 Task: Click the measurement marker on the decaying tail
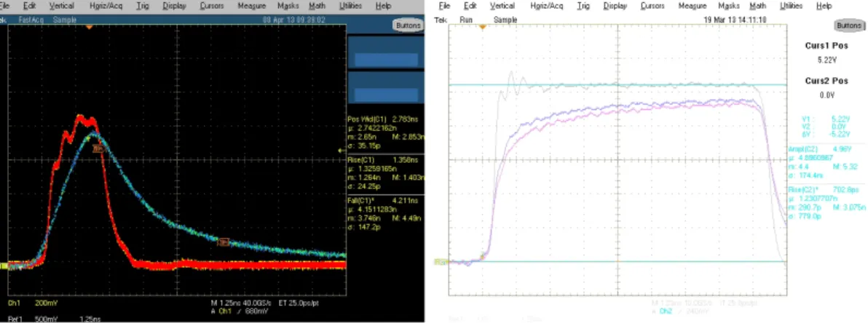[x=224, y=242]
